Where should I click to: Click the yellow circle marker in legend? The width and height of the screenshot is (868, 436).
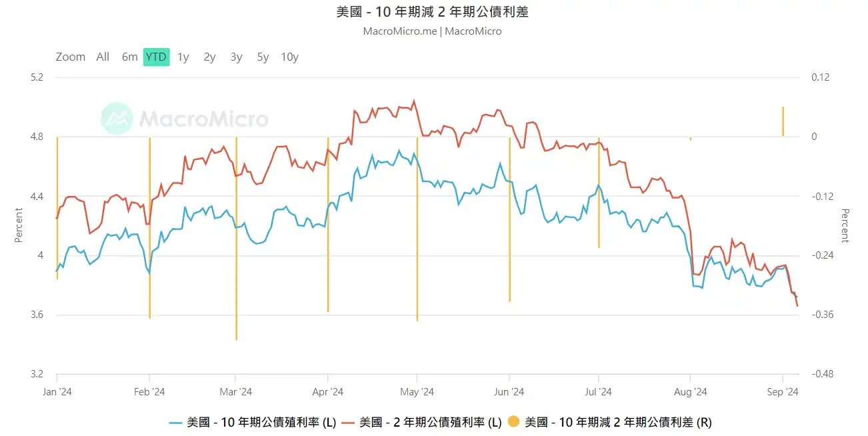513,422
